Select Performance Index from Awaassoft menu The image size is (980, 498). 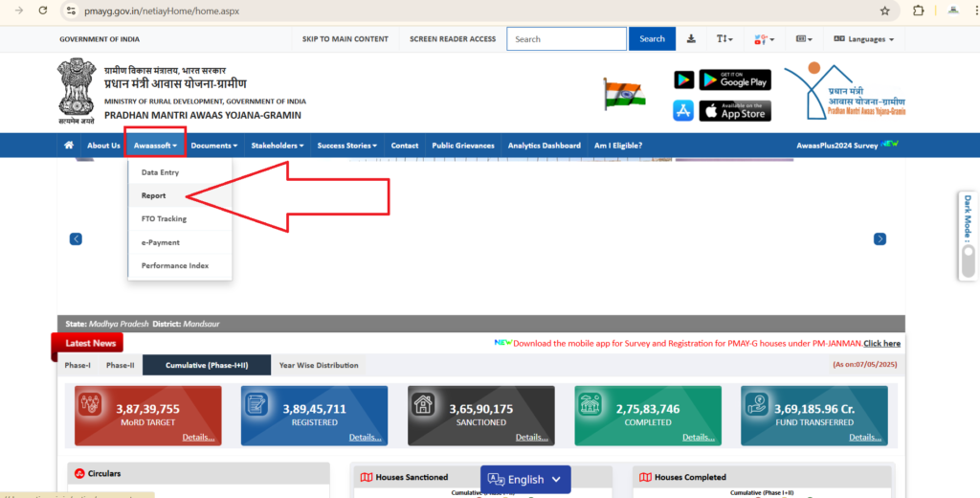pyautogui.click(x=180, y=266)
